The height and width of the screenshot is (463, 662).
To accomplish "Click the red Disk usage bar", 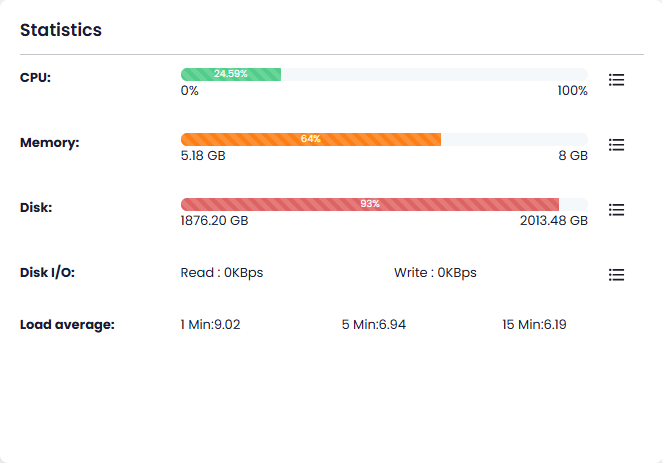I will [x=369, y=204].
